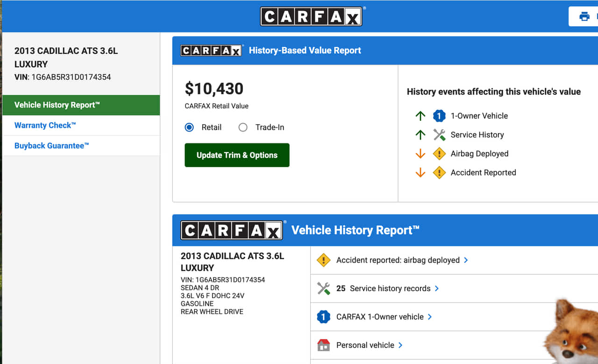
Task: Click the blue 1-Owner shield icon
Action: coord(439,116)
